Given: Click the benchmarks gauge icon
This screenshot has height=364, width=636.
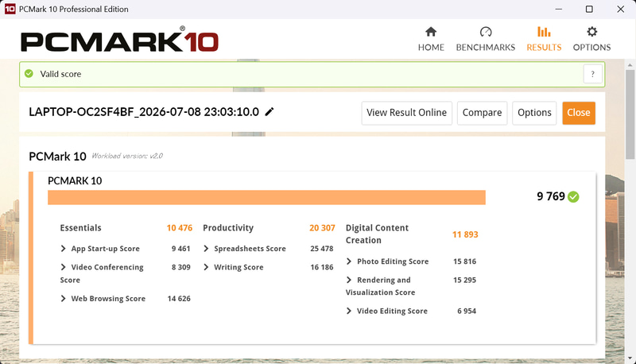Looking at the screenshot, I should pos(486,32).
